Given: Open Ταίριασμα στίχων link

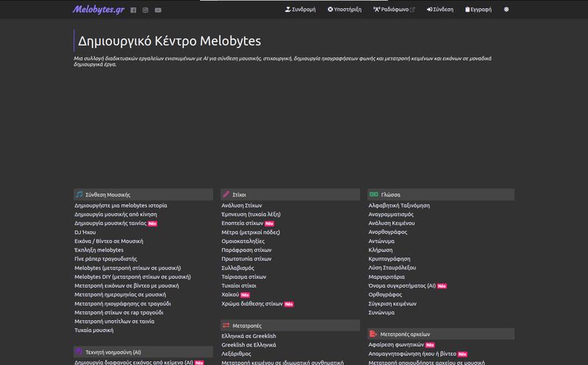Looking at the screenshot, I should click(x=244, y=277).
